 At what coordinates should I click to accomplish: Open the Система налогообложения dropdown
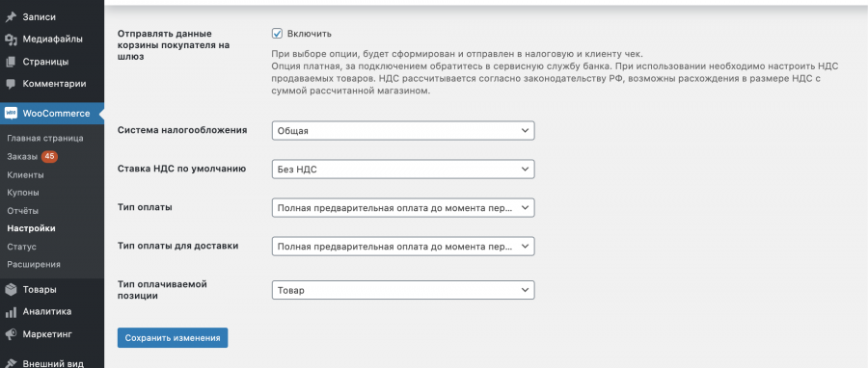(x=403, y=131)
